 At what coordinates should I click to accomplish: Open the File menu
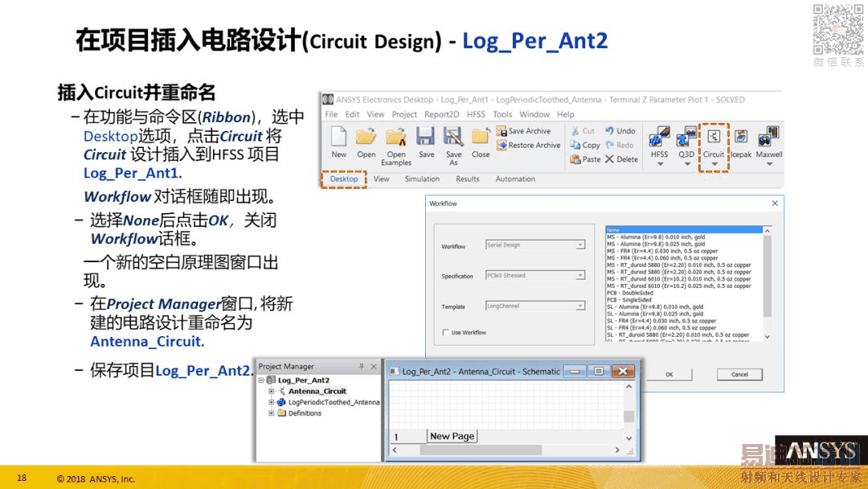331,114
